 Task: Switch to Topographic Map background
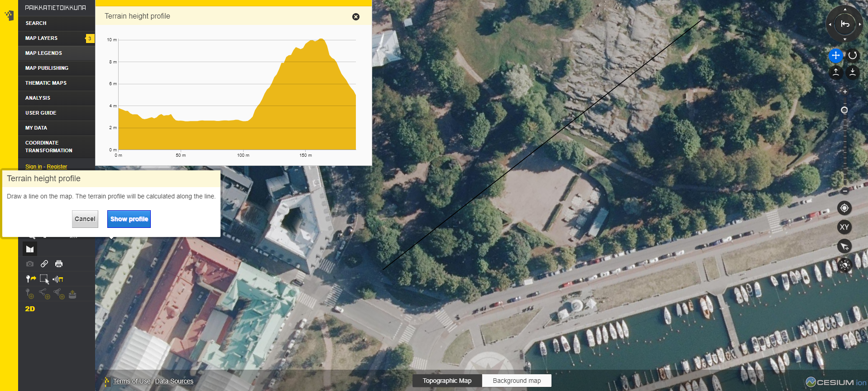[447, 381]
